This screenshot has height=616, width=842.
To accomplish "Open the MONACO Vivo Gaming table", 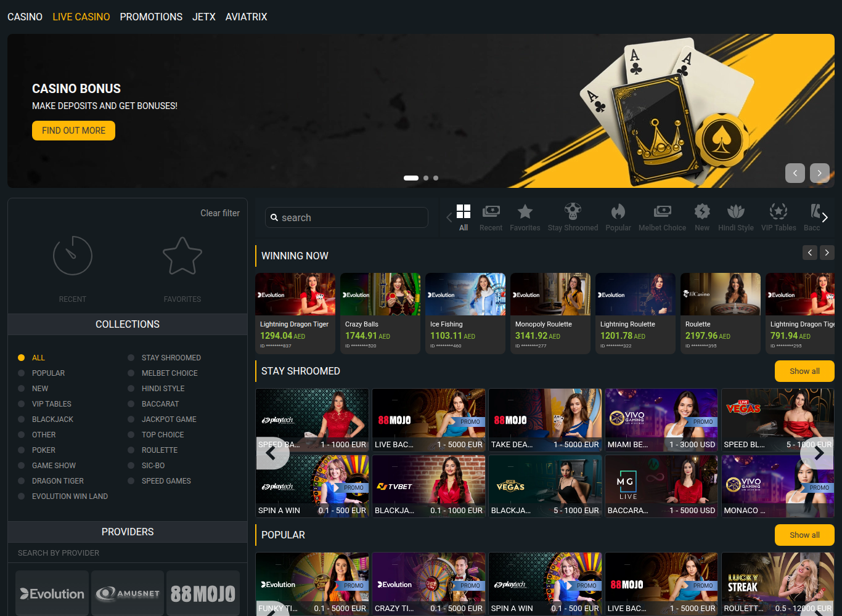I will 778,486.
